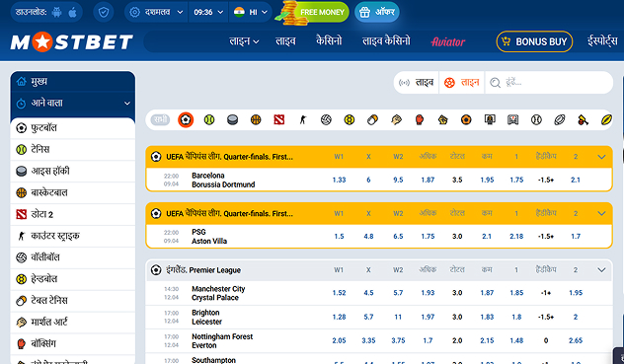This screenshot has width=624, height=364.
Task: Go to Mostbet logo home
Action: click(x=72, y=41)
